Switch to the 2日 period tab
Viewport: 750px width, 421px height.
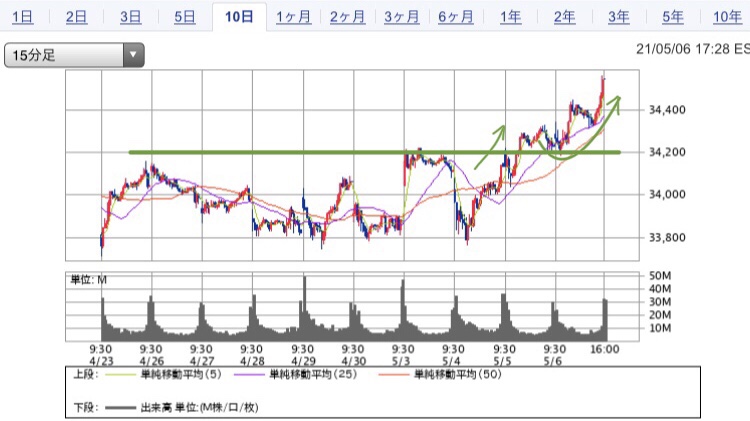click(x=77, y=17)
